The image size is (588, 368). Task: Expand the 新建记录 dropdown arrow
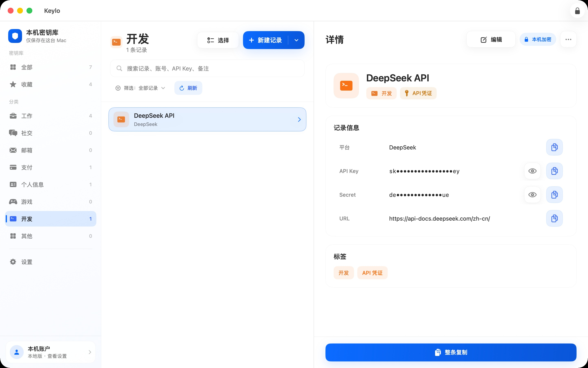pyautogui.click(x=296, y=40)
